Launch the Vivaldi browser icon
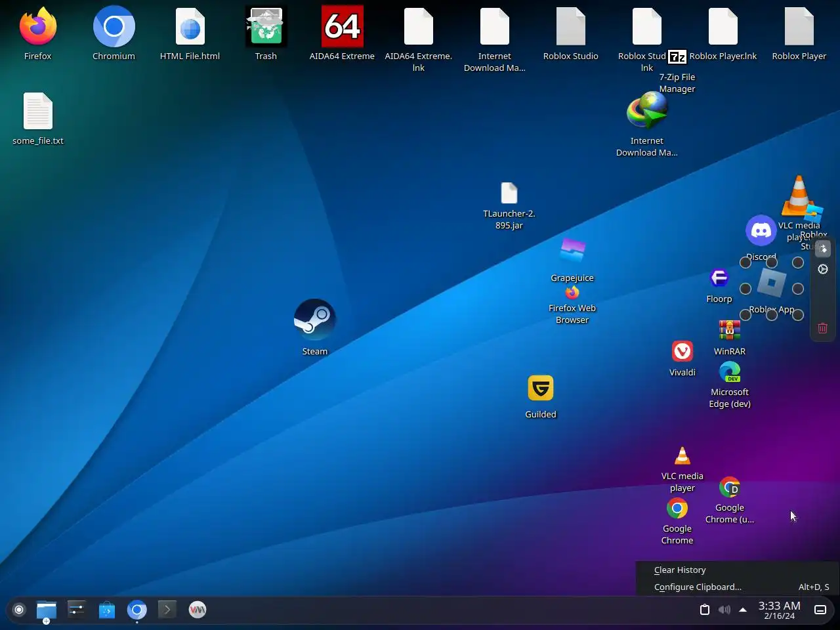Image resolution: width=840 pixels, height=630 pixels. 682,351
